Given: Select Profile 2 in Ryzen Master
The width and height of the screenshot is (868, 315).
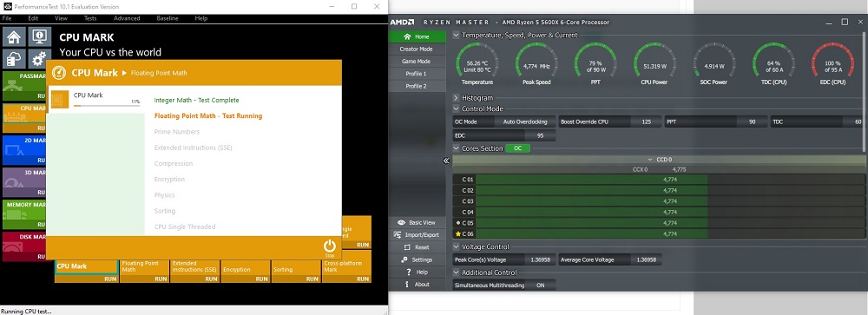Looking at the screenshot, I should tap(417, 86).
